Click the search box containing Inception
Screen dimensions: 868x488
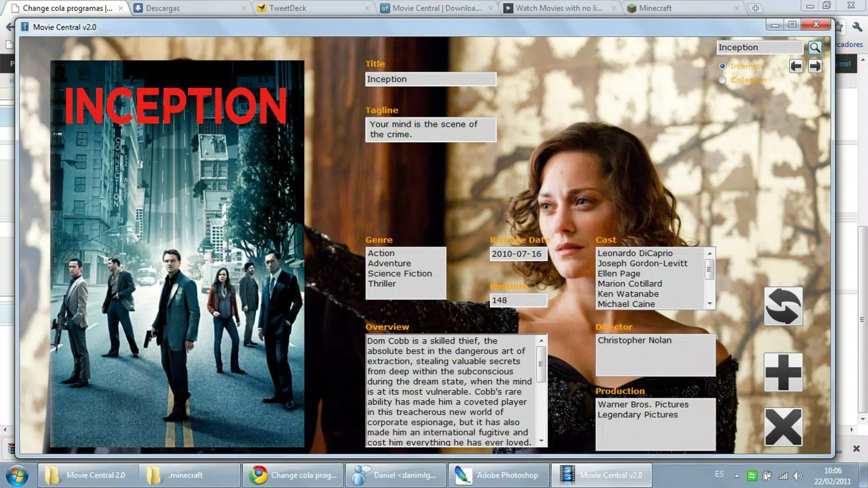coord(760,48)
